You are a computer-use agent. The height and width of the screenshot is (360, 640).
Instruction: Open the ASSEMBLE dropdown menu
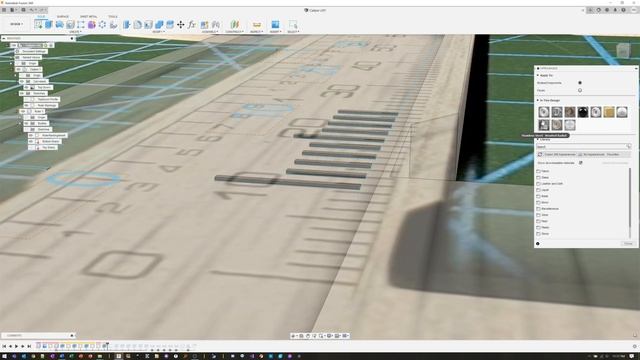(210, 31)
